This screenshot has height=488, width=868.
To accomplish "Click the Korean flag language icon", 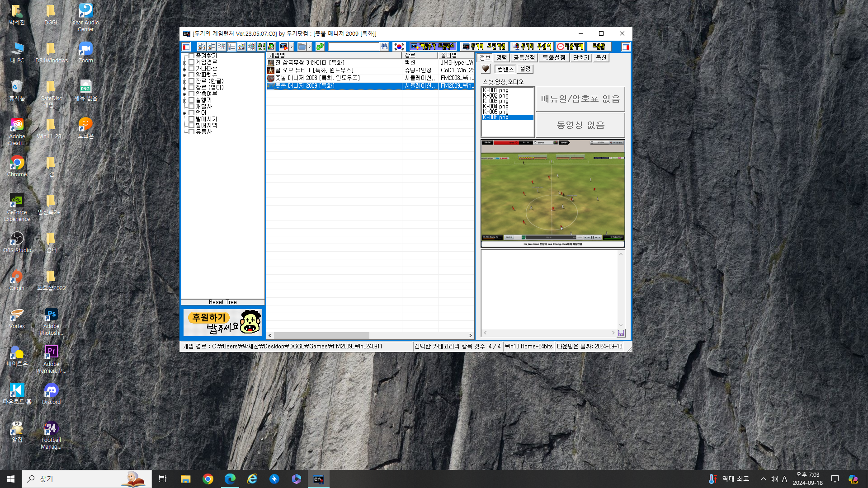I will click(399, 47).
